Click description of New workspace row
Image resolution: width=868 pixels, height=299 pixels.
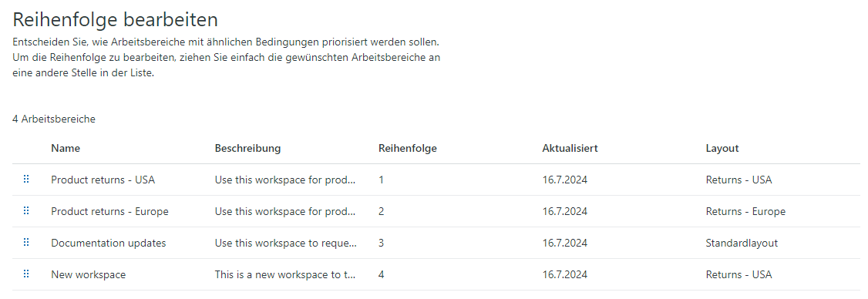click(285, 274)
